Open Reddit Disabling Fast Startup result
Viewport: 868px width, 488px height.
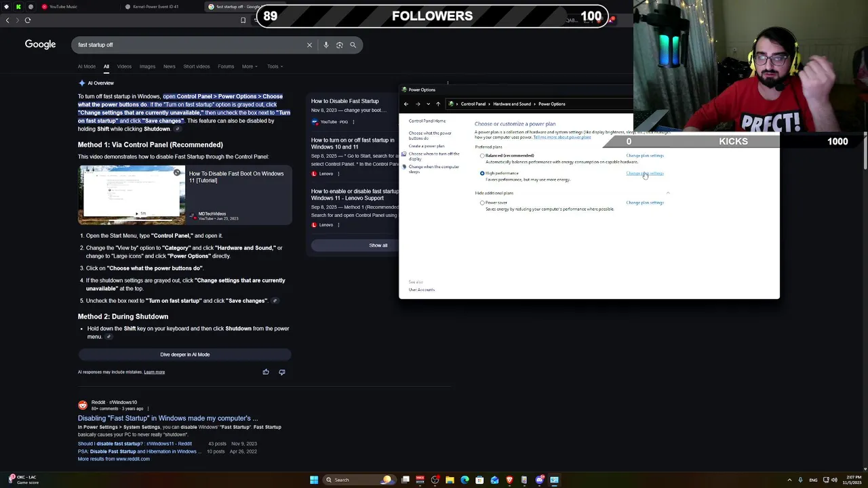coord(167,418)
